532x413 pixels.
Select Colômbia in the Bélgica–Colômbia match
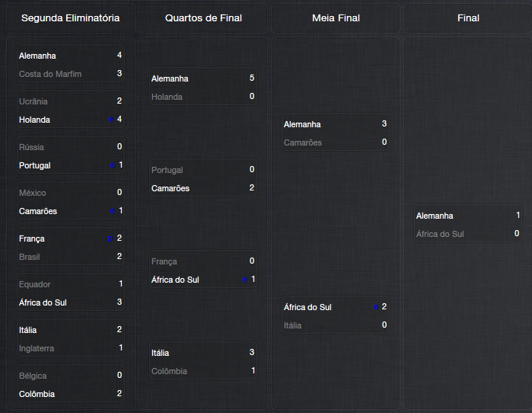[x=37, y=394]
